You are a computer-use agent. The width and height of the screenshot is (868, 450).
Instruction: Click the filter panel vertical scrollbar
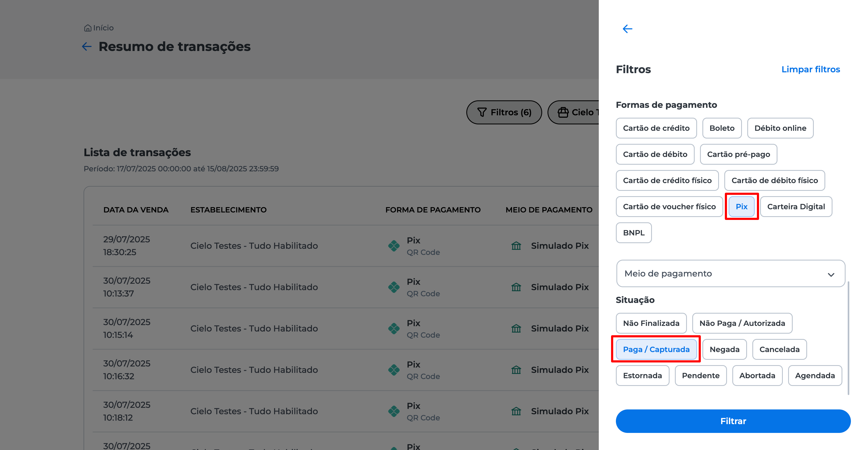pyautogui.click(x=848, y=338)
